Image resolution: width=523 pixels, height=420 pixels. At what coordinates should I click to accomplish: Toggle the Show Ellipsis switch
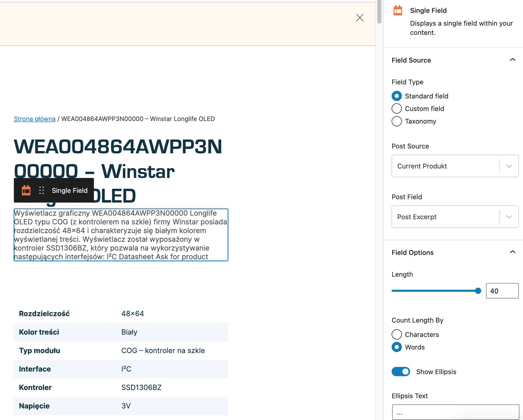click(401, 372)
